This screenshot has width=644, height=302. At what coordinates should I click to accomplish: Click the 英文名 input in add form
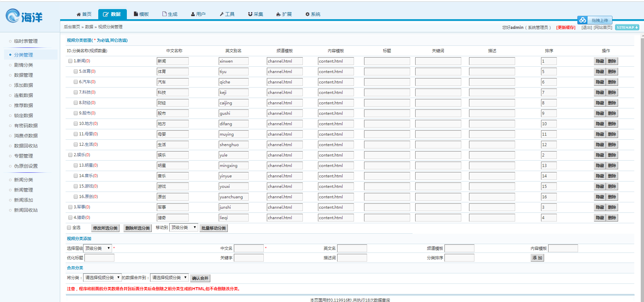(352, 248)
